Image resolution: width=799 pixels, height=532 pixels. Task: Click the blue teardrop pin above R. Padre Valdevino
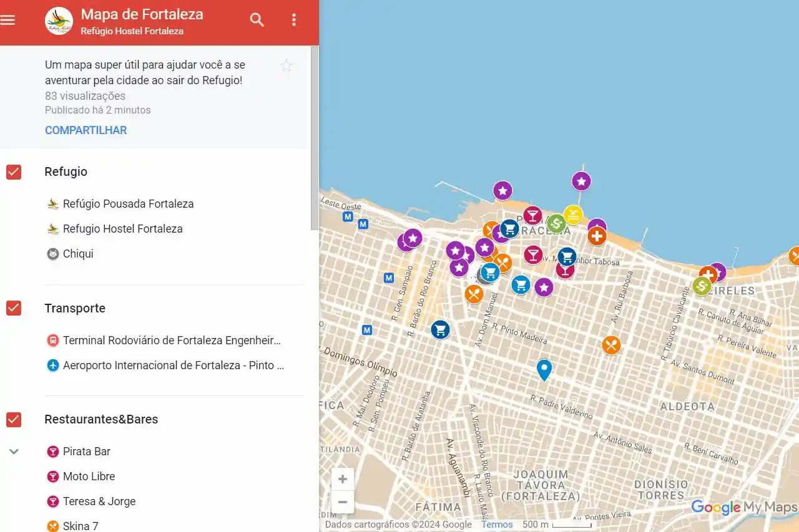pos(544,369)
